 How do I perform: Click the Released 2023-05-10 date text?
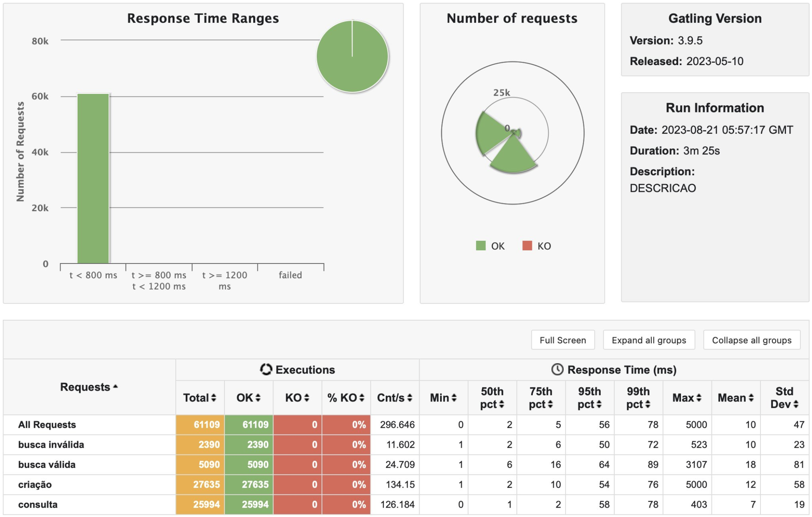pyautogui.click(x=715, y=61)
